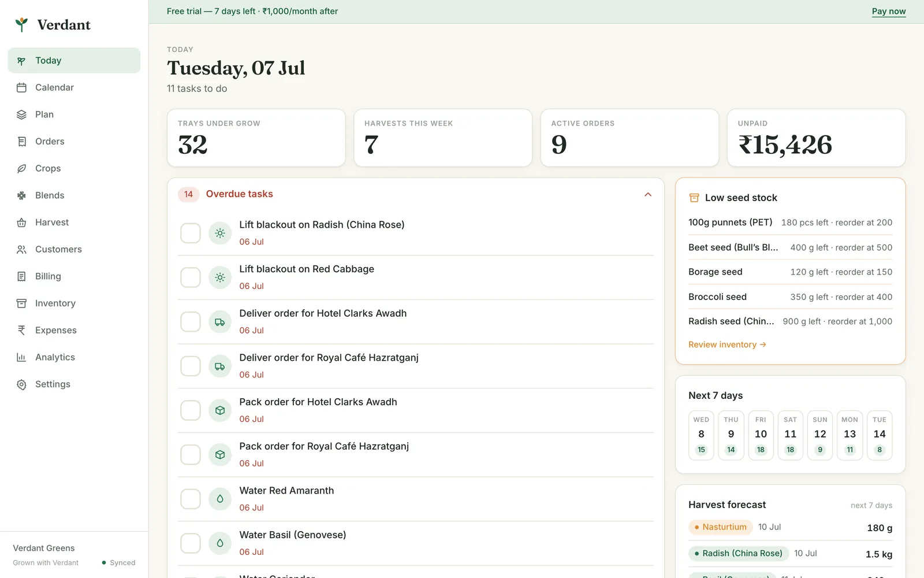Open the Review inventory link
This screenshot has width=924, height=578.
click(x=727, y=344)
